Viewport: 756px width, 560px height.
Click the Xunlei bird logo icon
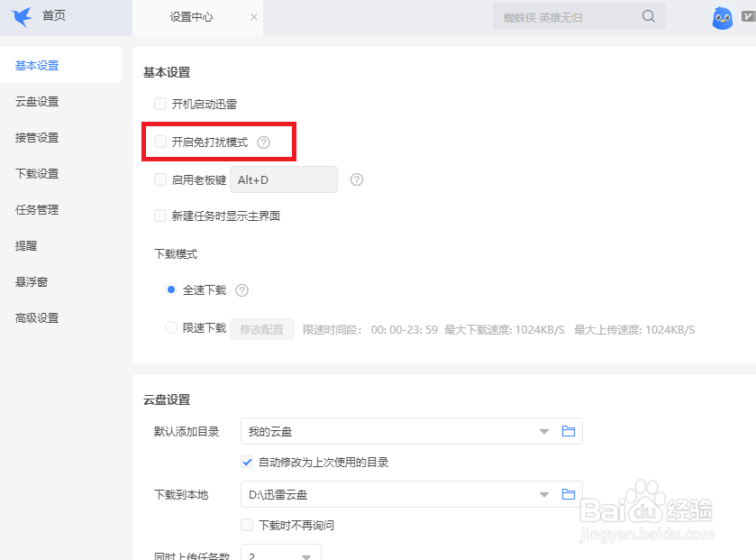tap(22, 17)
